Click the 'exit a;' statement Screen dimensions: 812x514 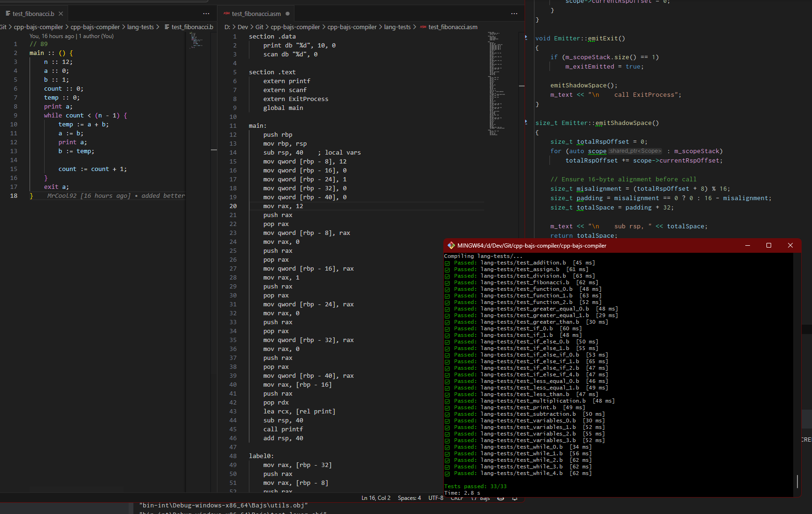pos(56,187)
